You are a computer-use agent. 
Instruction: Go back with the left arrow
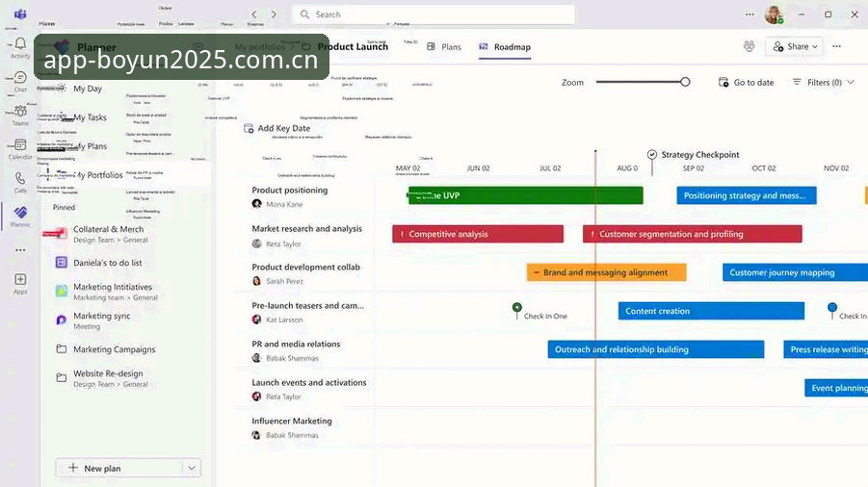pyautogui.click(x=254, y=14)
